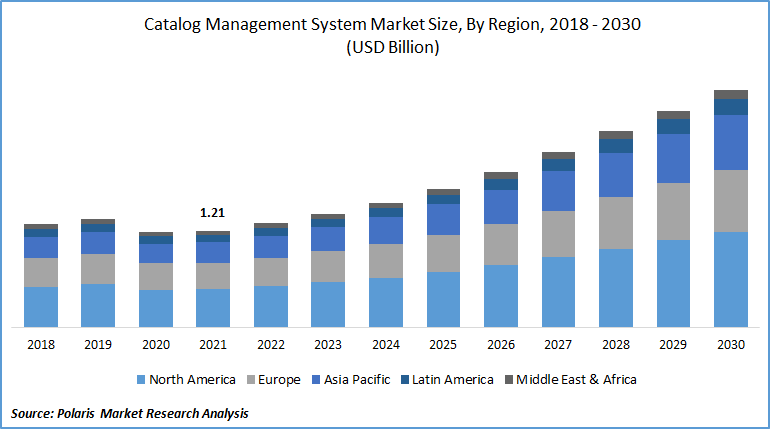Select the Asia Pacific legend label text
The height and width of the screenshot is (429, 770).
[360, 380]
